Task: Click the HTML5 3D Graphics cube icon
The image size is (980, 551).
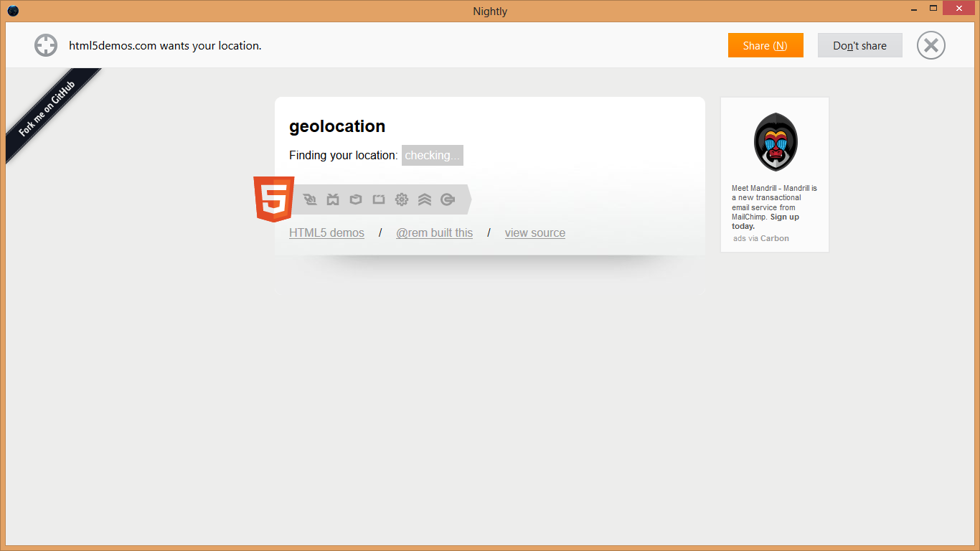Action: click(x=356, y=199)
